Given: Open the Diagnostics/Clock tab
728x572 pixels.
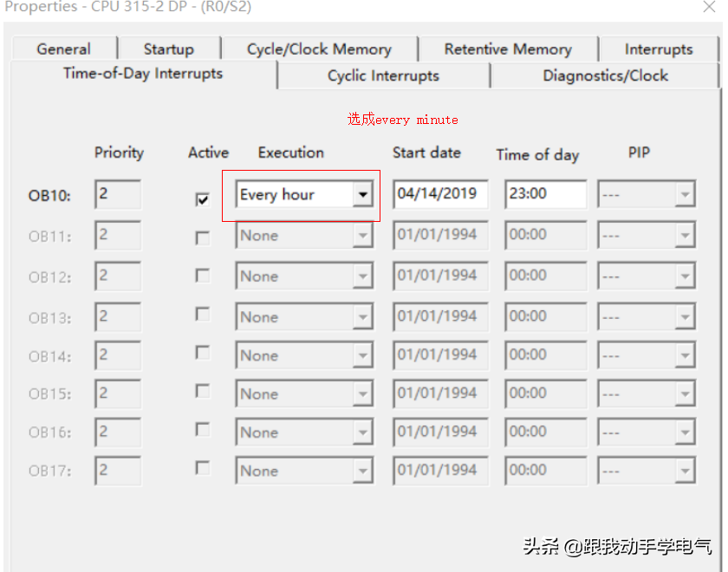Looking at the screenshot, I should tap(605, 75).
